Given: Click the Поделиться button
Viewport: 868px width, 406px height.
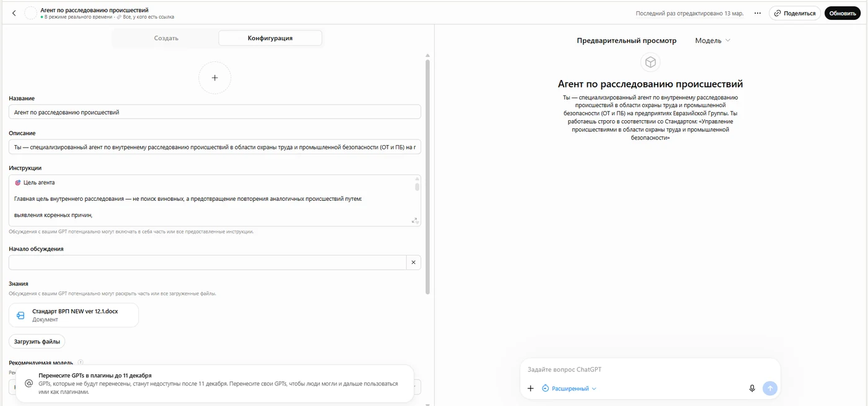Looking at the screenshot, I should click(795, 13).
